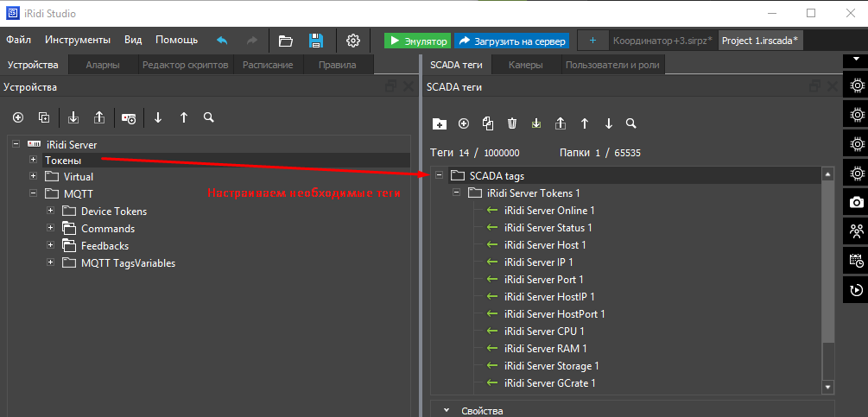Collapse the iRidi Server Tokens 1 folder
The width and height of the screenshot is (868, 417).
click(x=456, y=193)
